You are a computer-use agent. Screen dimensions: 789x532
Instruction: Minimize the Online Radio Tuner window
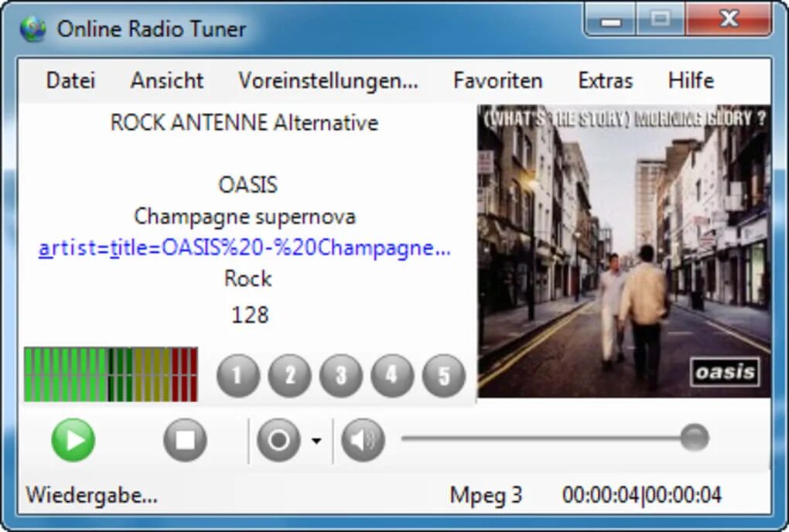click(610, 20)
